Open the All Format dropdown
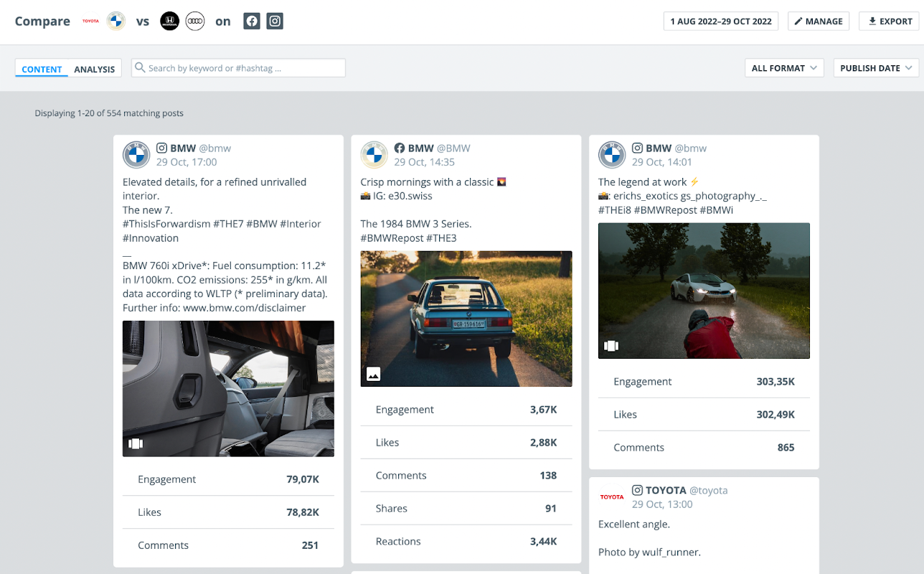 coord(783,68)
